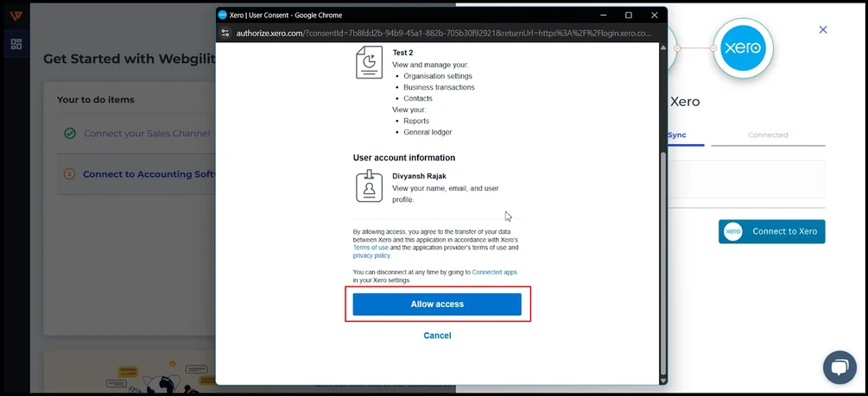868x396 pixels.
Task: Click the site settings icon in address bar
Action: pyautogui.click(x=225, y=33)
